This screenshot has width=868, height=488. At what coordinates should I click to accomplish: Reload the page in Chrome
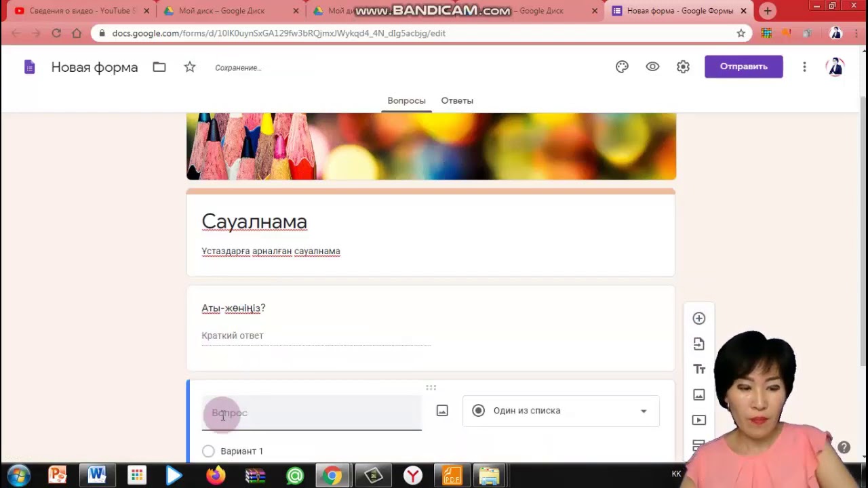click(56, 33)
